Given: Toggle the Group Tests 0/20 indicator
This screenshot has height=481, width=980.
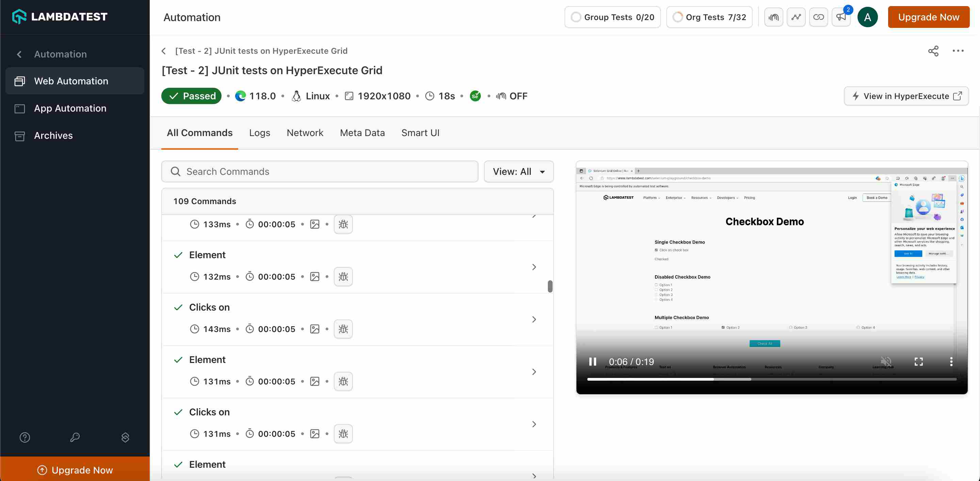Looking at the screenshot, I should (x=612, y=17).
